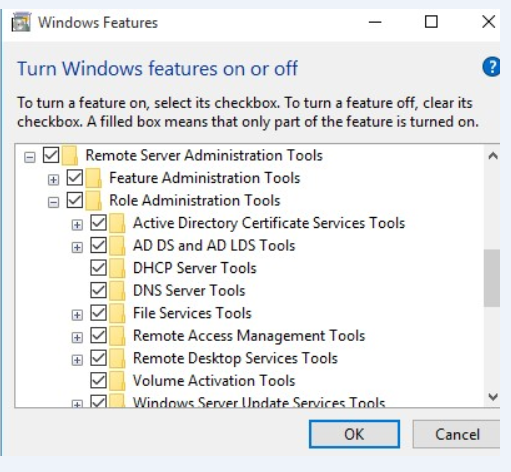Collapse the Remote Server Administration Tools node

30,157
